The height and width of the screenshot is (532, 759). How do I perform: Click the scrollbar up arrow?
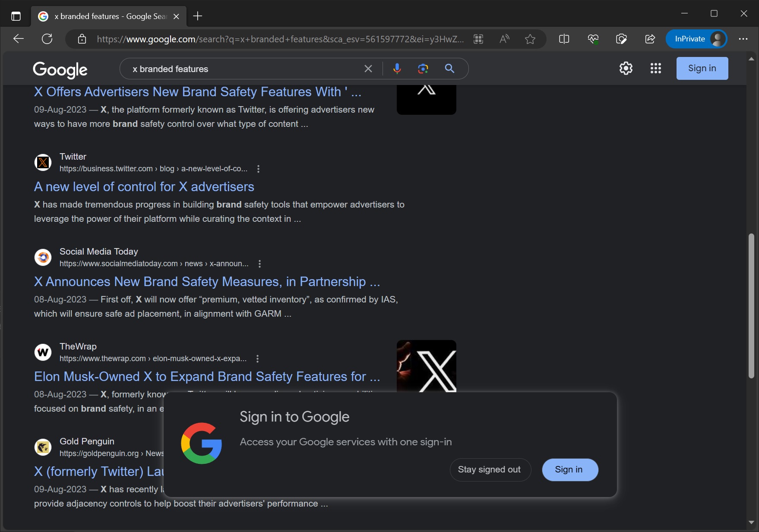coord(752,59)
